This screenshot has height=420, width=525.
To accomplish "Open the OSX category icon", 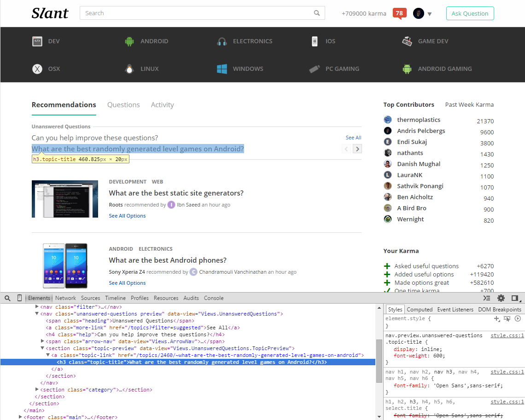I will pos(37,69).
